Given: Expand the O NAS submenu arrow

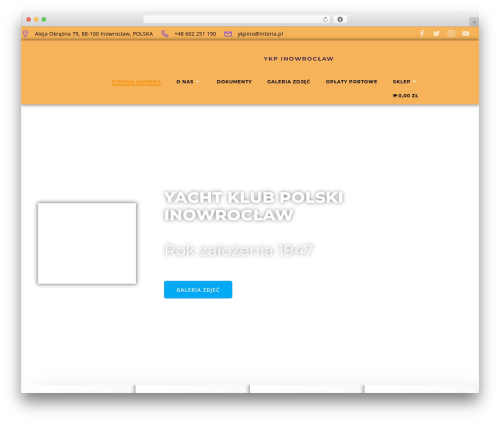Looking at the screenshot, I should click(198, 82).
